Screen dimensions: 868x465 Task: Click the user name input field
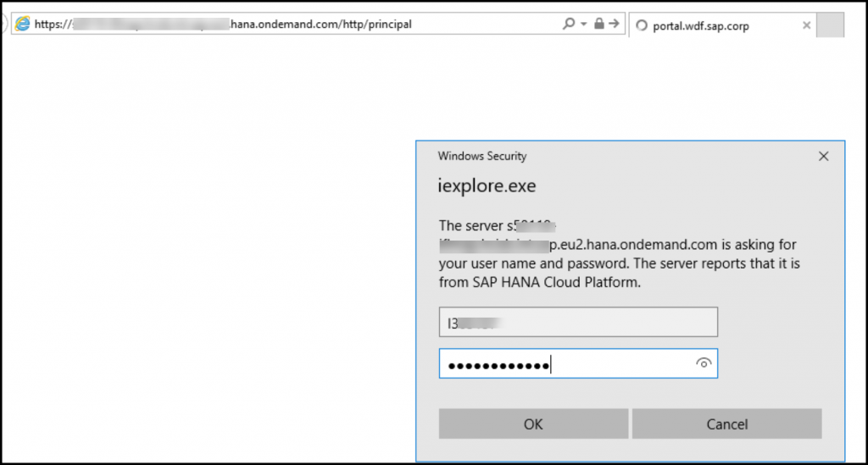pos(578,322)
